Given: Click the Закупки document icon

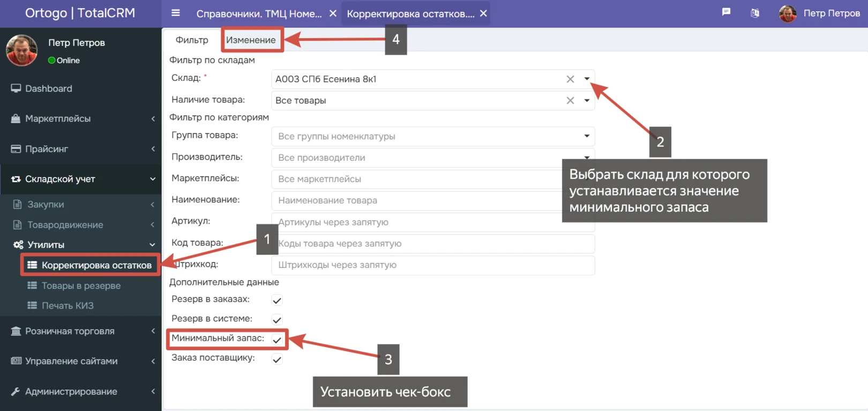Looking at the screenshot, I should click(17, 204).
